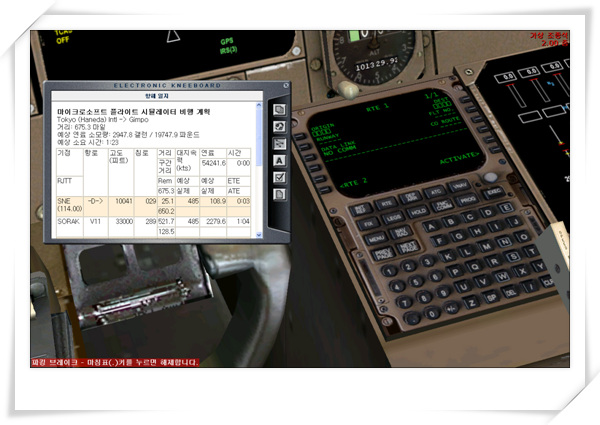This screenshot has width=600, height=425.
Task: Click the kneeboard vertical scrollbar thumb
Action: 259,137
